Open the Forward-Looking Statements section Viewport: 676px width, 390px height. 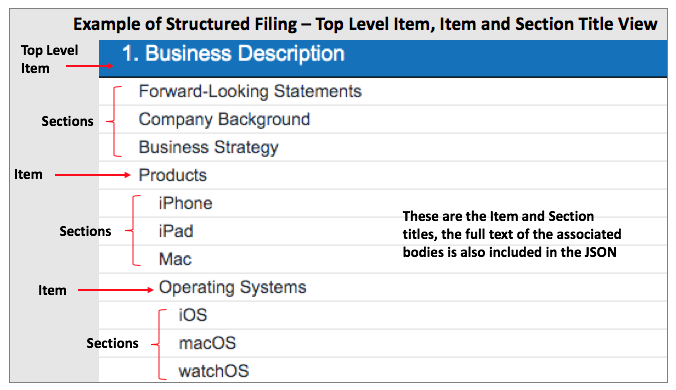click(x=250, y=91)
